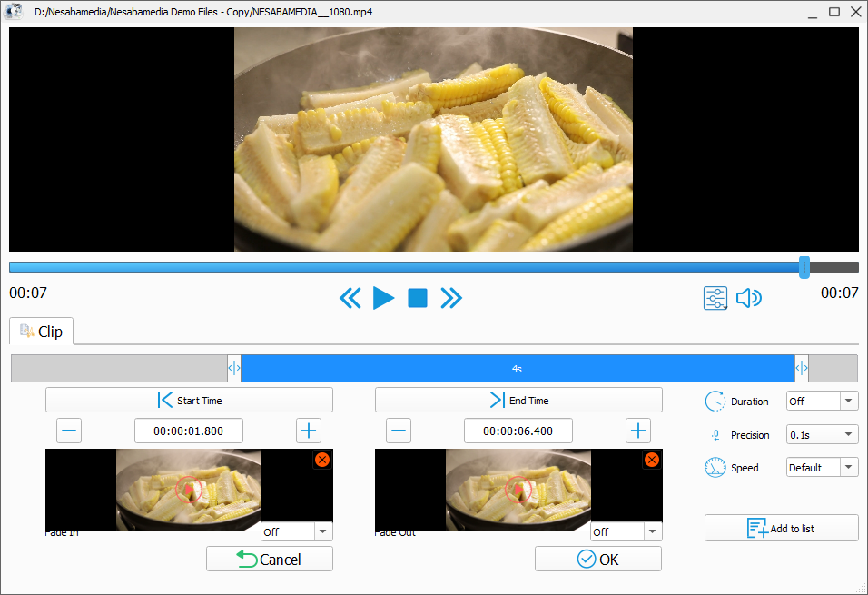
Task: Select the Clip tab
Action: (42, 332)
